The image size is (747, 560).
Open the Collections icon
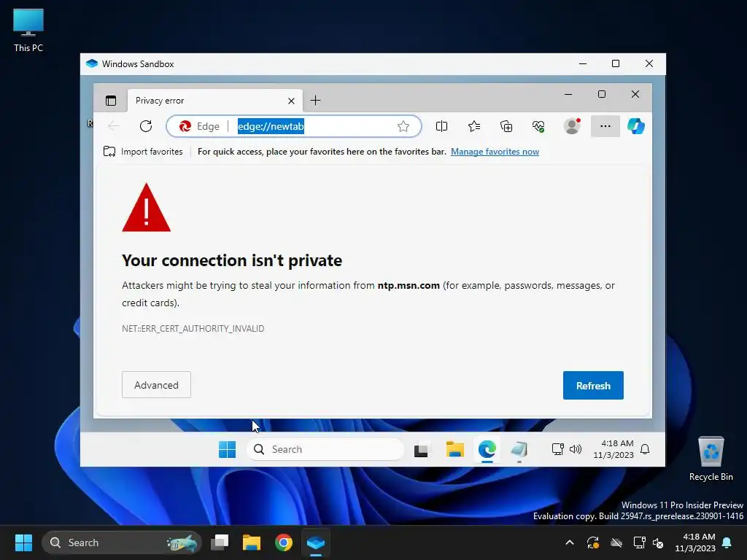coord(506,126)
